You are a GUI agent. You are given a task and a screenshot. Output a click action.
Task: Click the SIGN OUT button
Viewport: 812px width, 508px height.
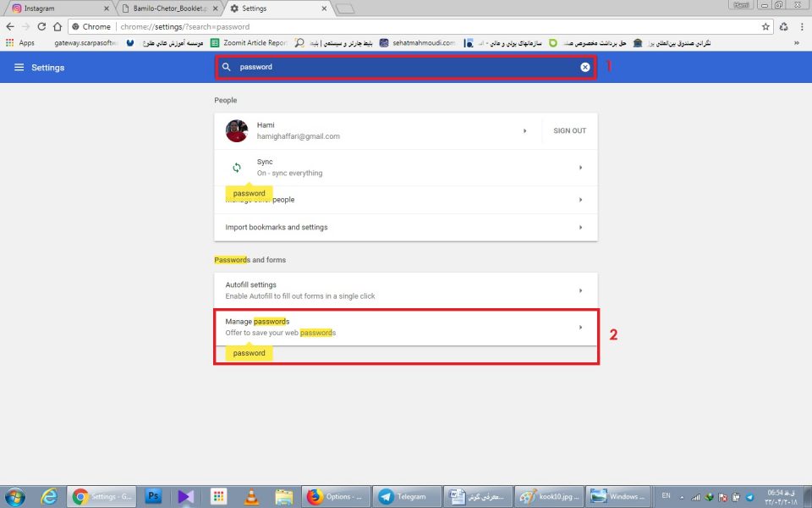[569, 131]
